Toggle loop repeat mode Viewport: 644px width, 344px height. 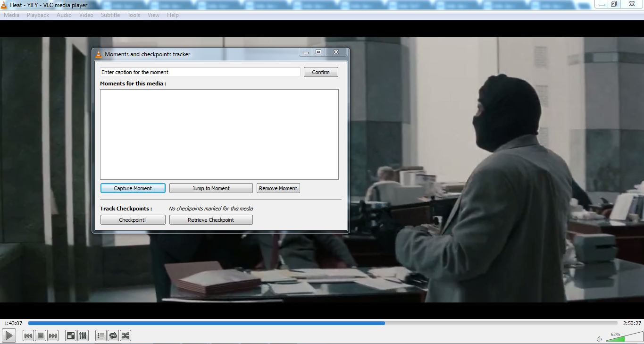(113, 336)
